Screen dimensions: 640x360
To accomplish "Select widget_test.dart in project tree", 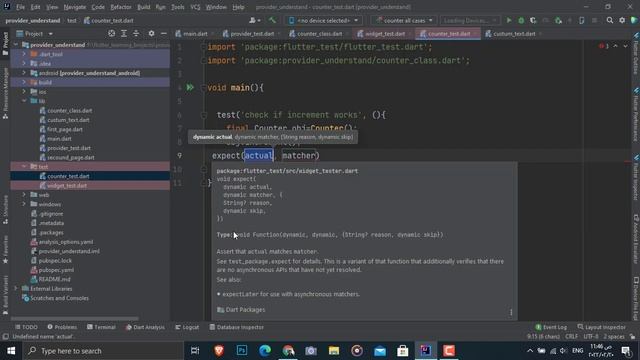I will [x=67, y=185].
